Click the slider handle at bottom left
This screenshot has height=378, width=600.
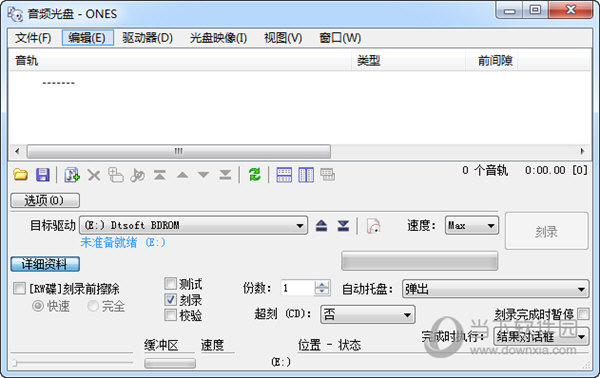tap(14, 362)
